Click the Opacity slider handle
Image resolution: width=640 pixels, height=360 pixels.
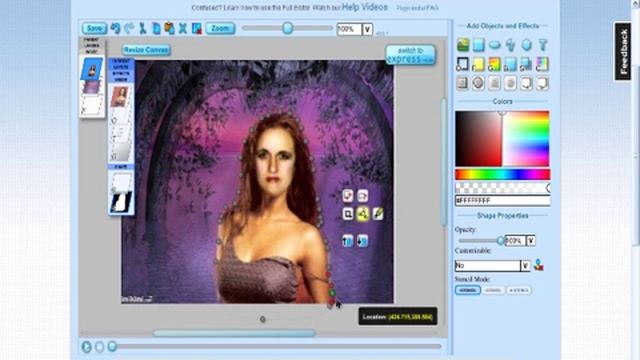[500, 241]
